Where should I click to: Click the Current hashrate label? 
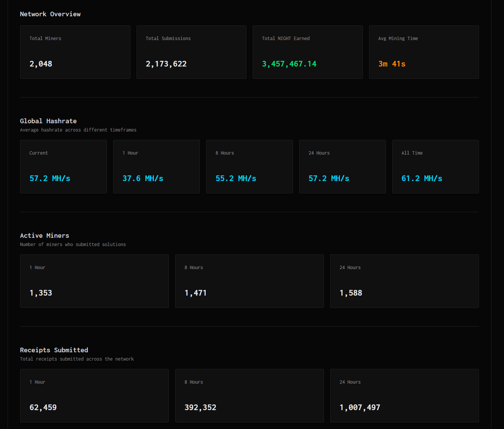(x=39, y=153)
